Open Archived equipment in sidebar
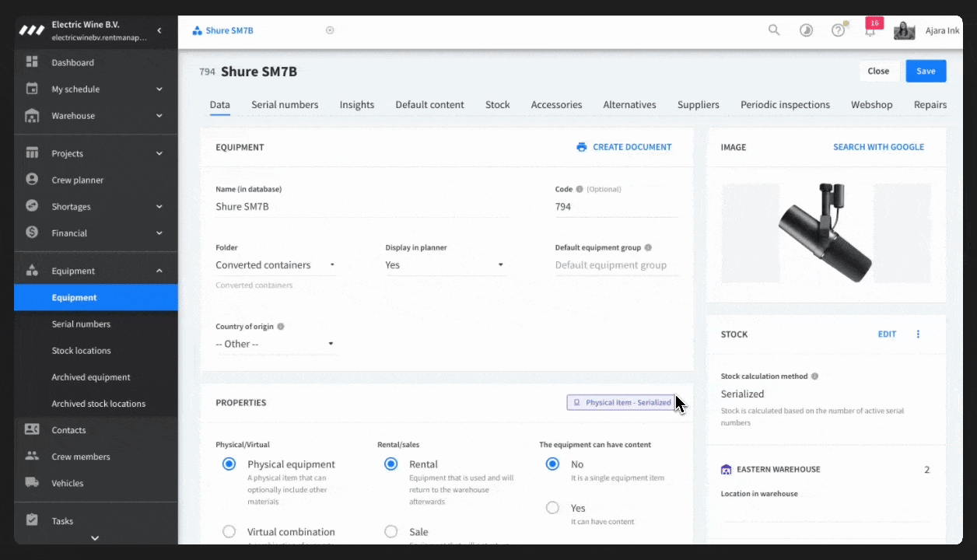The image size is (977, 560). 91,377
